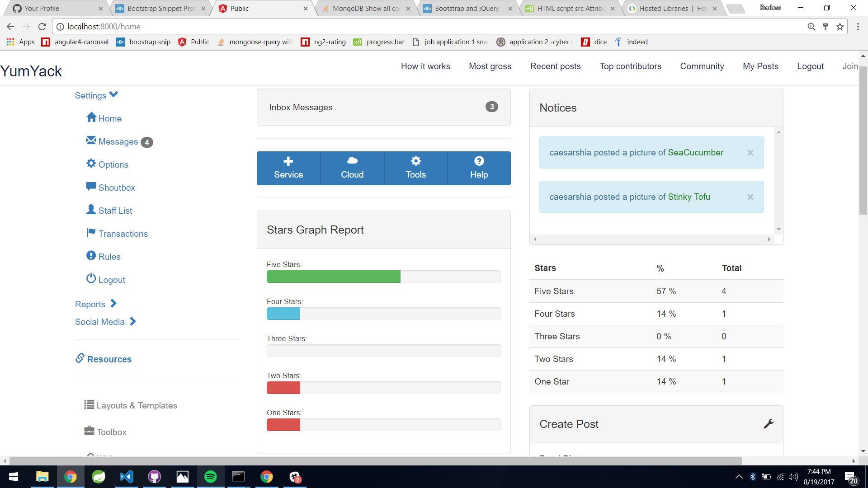This screenshot has width=868, height=488.
Task: Dismiss the SeaCucumber notice
Action: (750, 153)
